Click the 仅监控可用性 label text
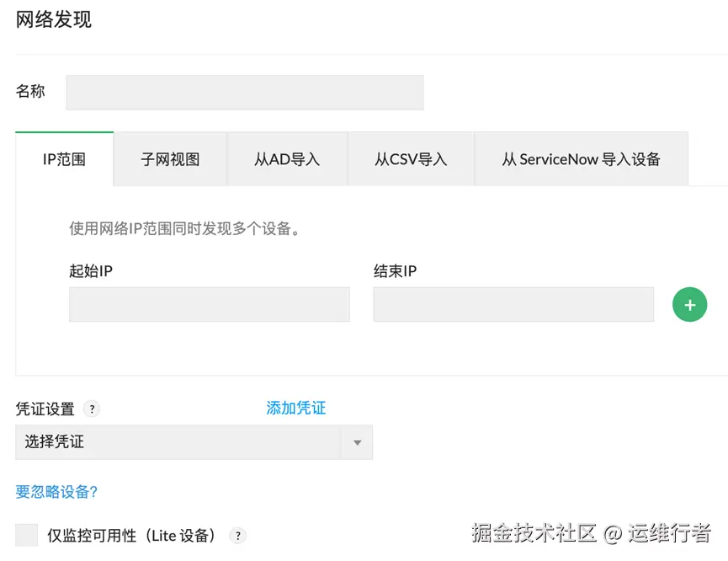Viewport: 728px width, 561px height. tap(131, 536)
